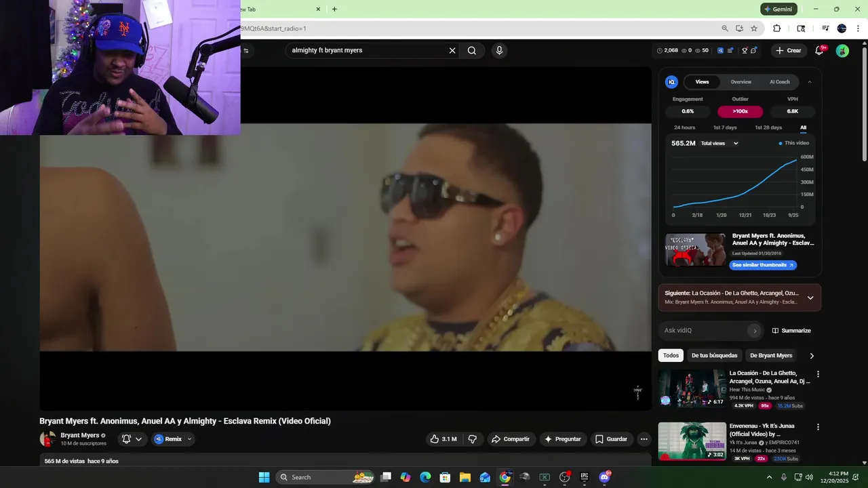Collapse the vidIQ stats panel
This screenshot has width=868, height=488.
809,82
